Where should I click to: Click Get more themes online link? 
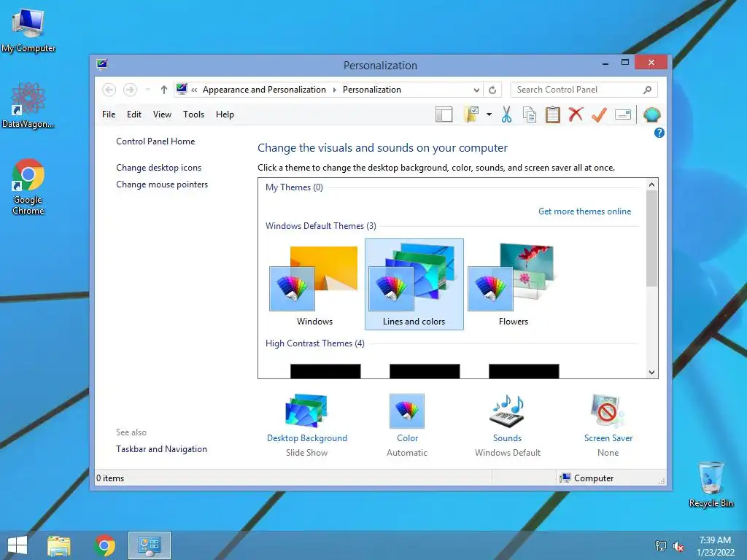pyautogui.click(x=584, y=211)
